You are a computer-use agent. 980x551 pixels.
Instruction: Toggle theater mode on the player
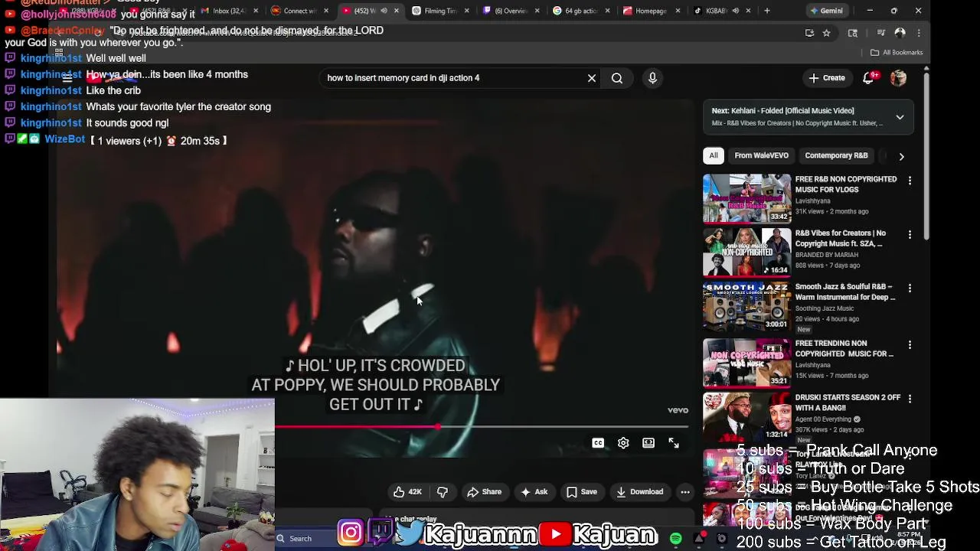tap(648, 443)
